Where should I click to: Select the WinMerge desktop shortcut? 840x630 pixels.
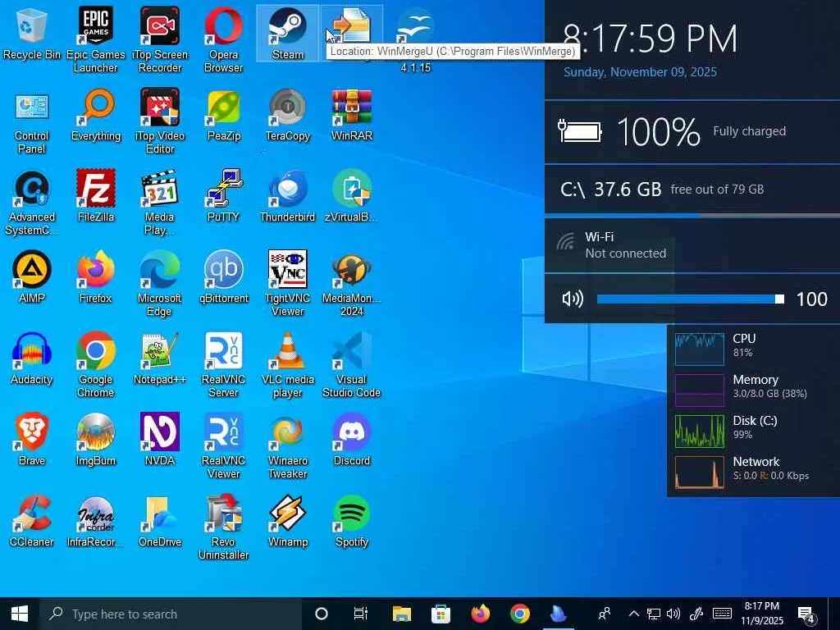(x=351, y=25)
